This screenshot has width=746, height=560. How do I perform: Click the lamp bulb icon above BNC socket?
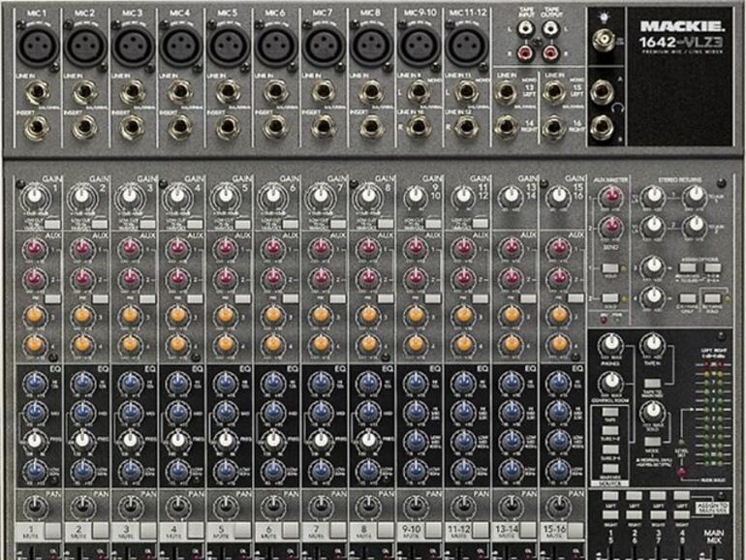604,18
